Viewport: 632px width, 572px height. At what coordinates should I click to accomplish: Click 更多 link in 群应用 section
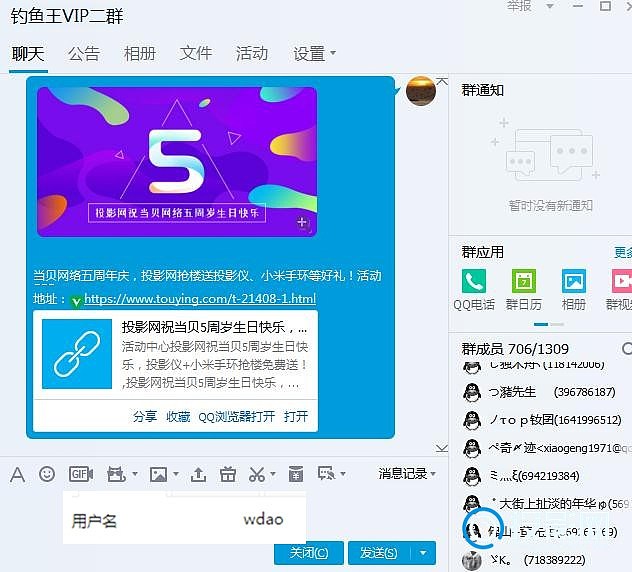click(x=623, y=253)
